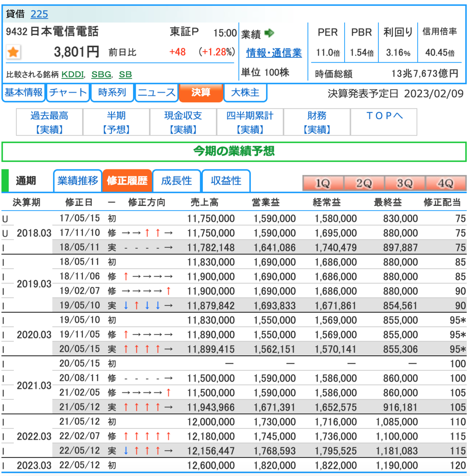The width and height of the screenshot is (470, 476).
Task: Click the market cap 13兆7,673億円
Action: [425, 74]
